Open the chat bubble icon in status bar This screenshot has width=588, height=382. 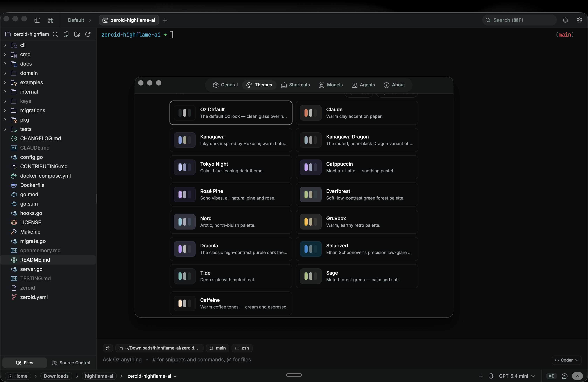tap(564, 376)
